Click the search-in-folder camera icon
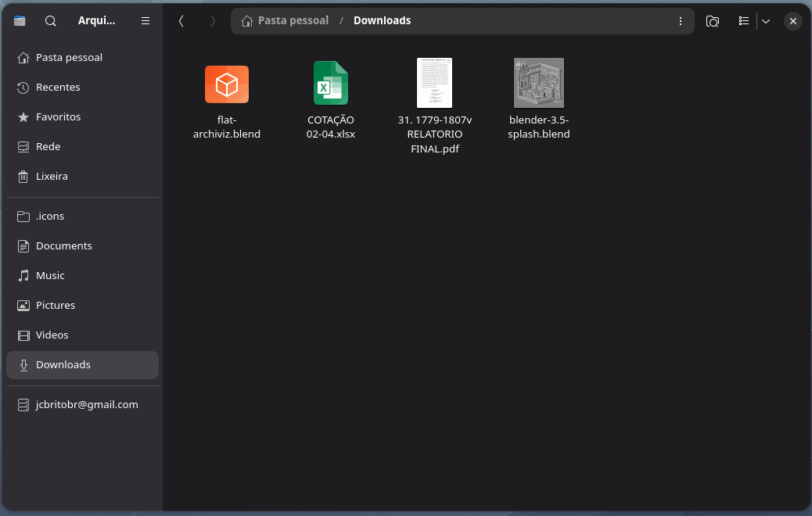 coord(713,21)
